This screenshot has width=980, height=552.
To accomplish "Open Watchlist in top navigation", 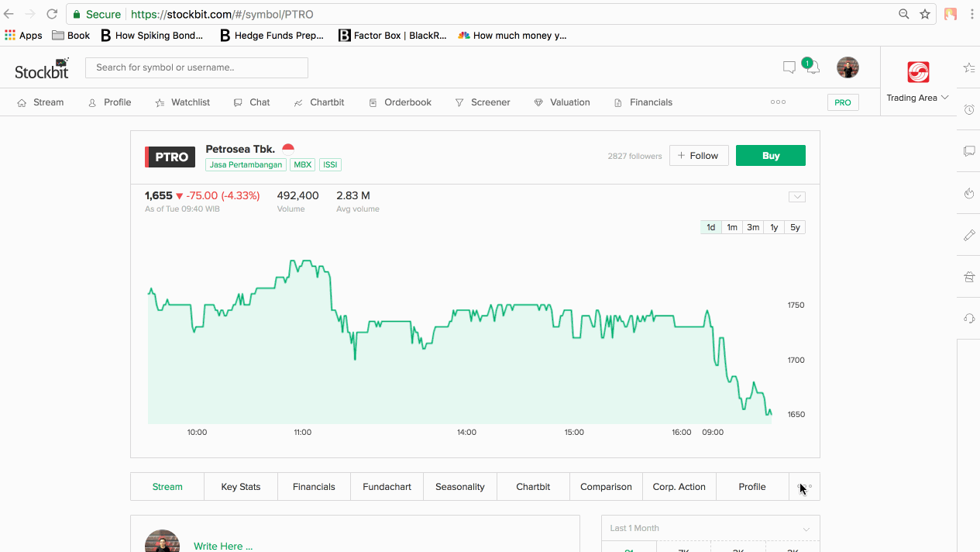I will coord(182,102).
